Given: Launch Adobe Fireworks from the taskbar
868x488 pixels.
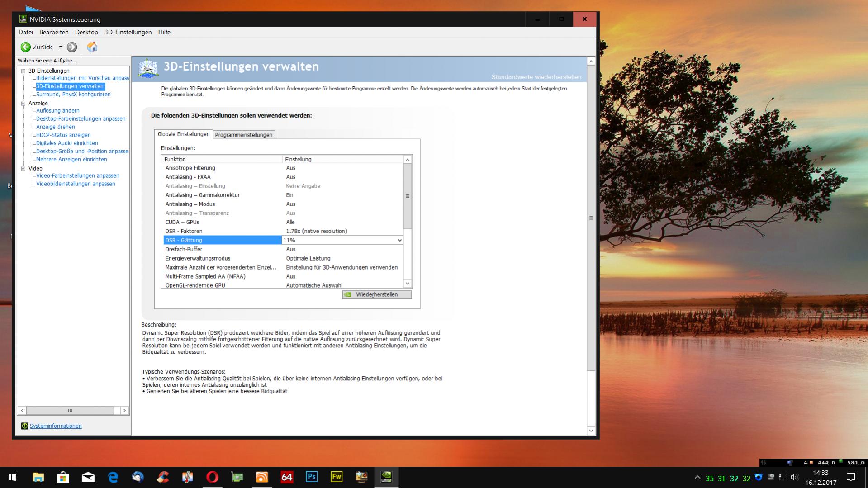Looking at the screenshot, I should click(x=337, y=477).
